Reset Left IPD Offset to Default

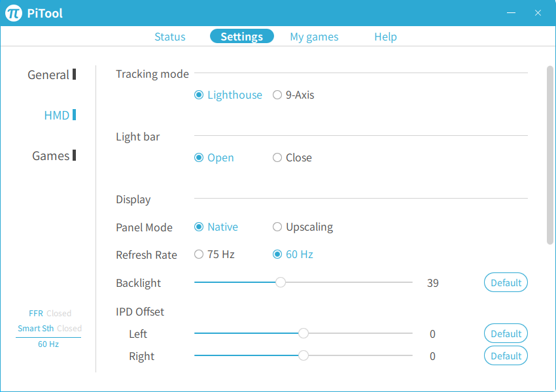click(506, 333)
